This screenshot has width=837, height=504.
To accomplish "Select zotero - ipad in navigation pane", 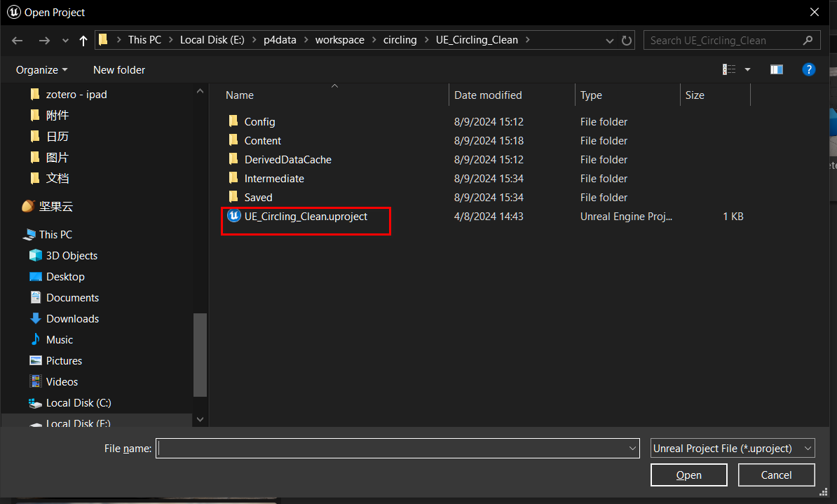I will [x=76, y=95].
